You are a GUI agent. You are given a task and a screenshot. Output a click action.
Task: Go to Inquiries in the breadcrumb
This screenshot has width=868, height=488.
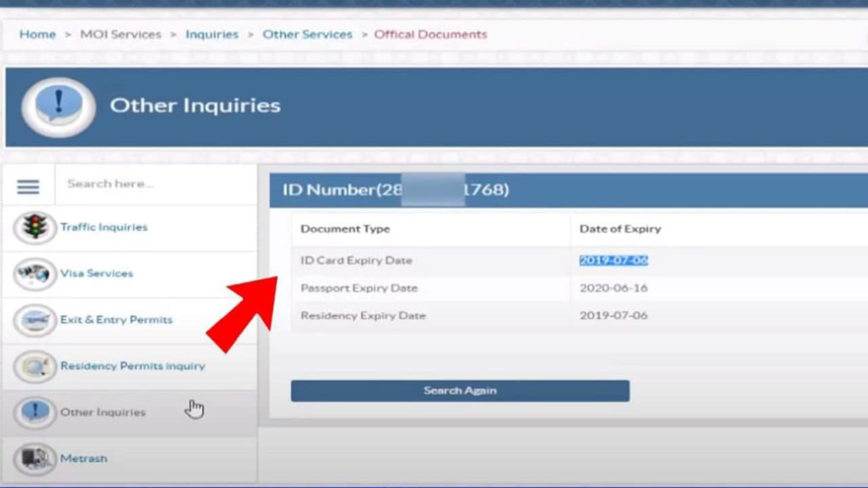tap(212, 34)
